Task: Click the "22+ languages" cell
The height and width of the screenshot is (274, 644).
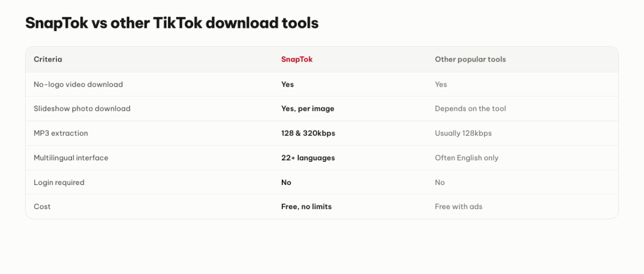Action: [308, 158]
